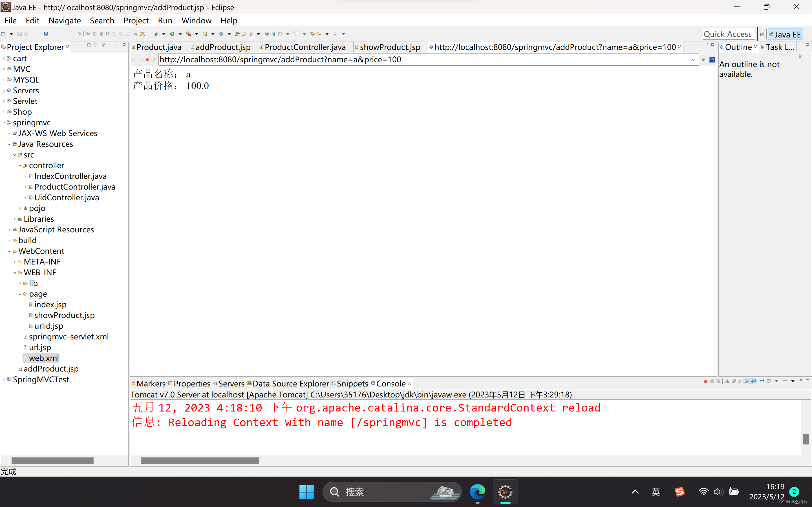
Task: Click Clear Console icon
Action: (x=727, y=381)
